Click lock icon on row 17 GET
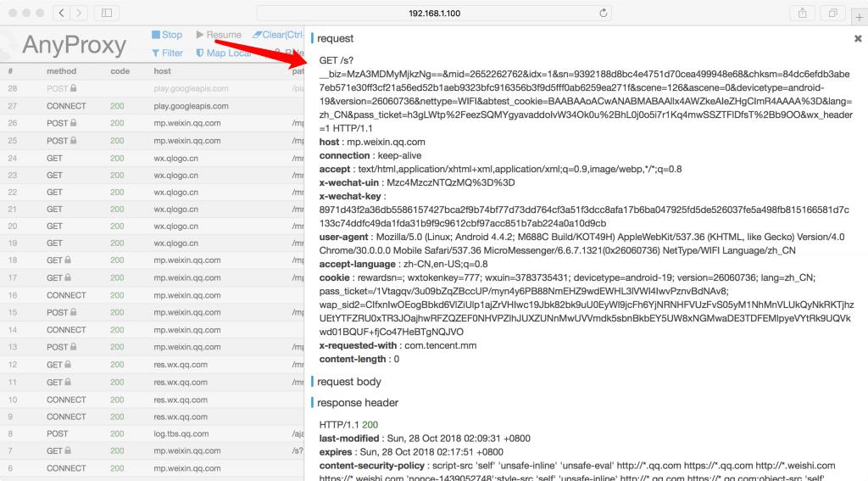Screen dimensions: 868x481 point(68,277)
